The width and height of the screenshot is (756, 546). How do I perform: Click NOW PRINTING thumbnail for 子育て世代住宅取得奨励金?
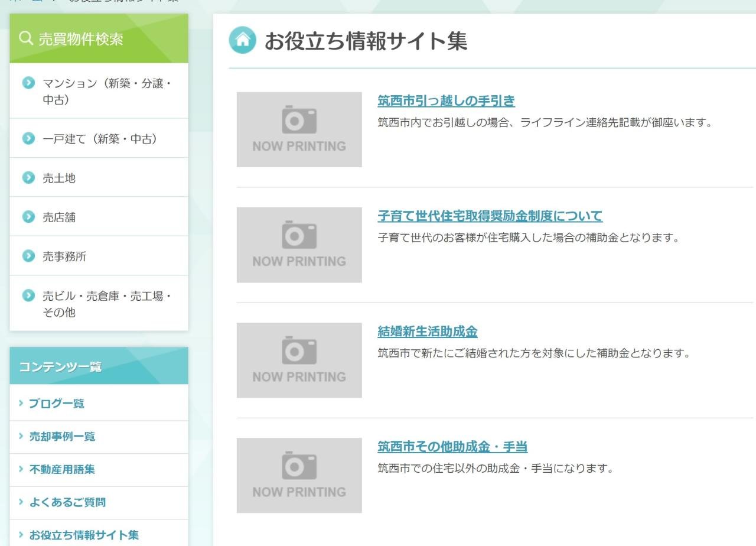(x=299, y=245)
